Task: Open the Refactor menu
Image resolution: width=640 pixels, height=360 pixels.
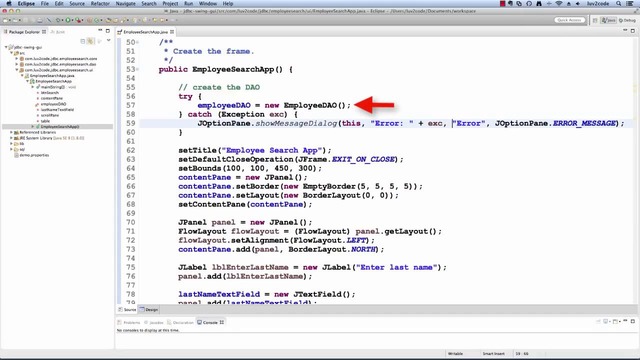Action: coord(100,3)
